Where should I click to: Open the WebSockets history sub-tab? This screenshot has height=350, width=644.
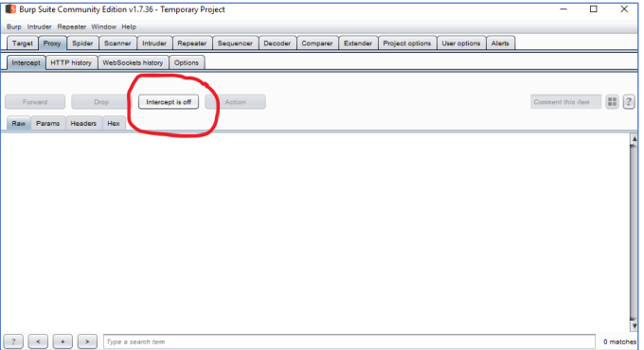click(134, 62)
